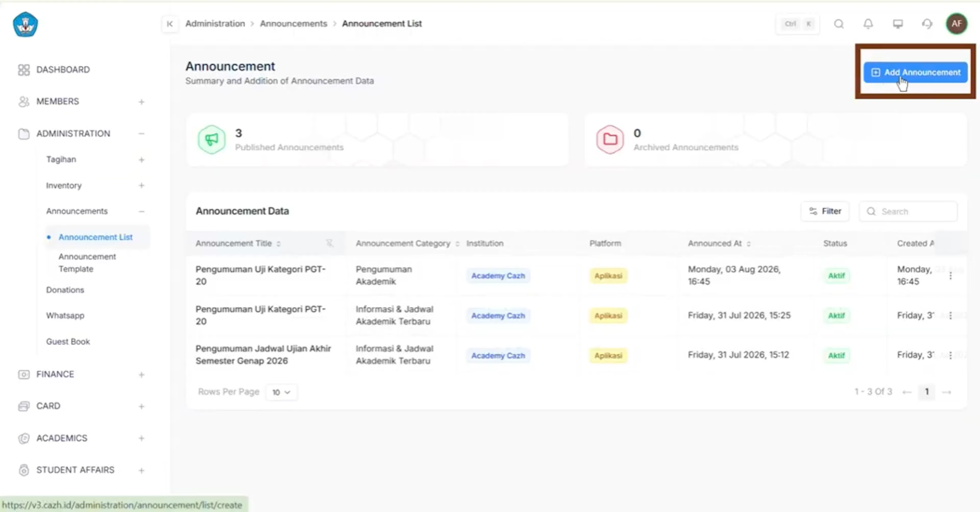This screenshot has height=512, width=980.
Task: Click the '1 - 3 Of 3' pagination text
Action: click(873, 392)
